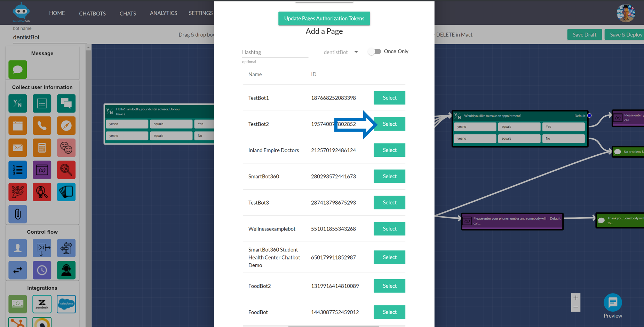Open the dentistBot dropdown
This screenshot has width=644, height=327.
click(x=341, y=52)
